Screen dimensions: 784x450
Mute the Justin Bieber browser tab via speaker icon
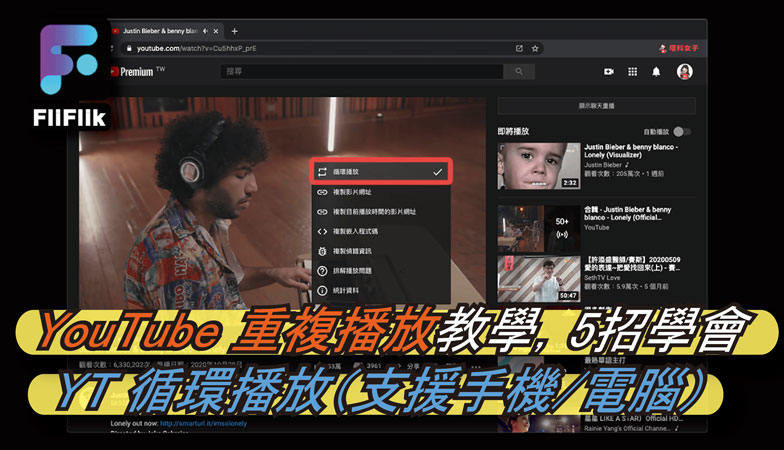coord(206,31)
